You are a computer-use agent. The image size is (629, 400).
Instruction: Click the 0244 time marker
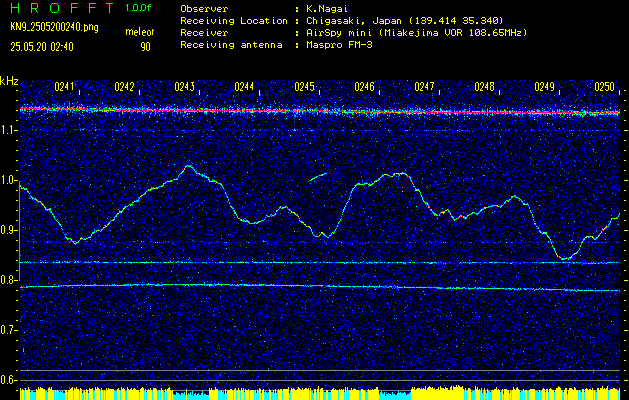[244, 87]
